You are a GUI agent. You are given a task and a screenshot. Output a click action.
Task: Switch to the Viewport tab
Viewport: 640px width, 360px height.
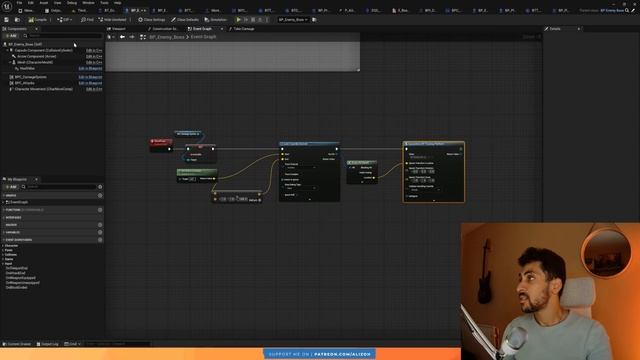116,29
